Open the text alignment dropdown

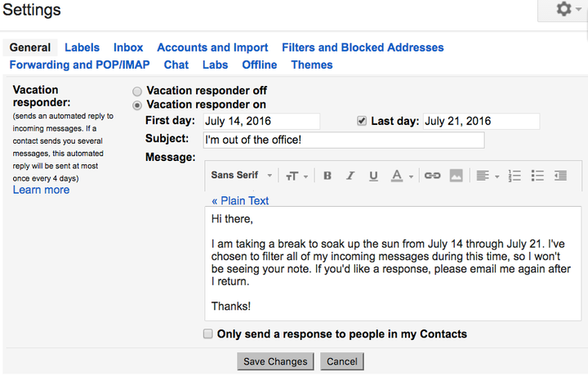pyautogui.click(x=488, y=176)
